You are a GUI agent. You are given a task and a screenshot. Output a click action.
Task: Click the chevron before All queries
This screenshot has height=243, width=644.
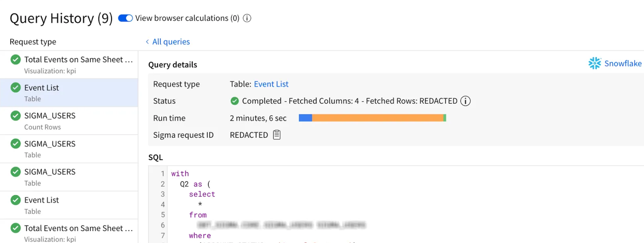click(147, 42)
